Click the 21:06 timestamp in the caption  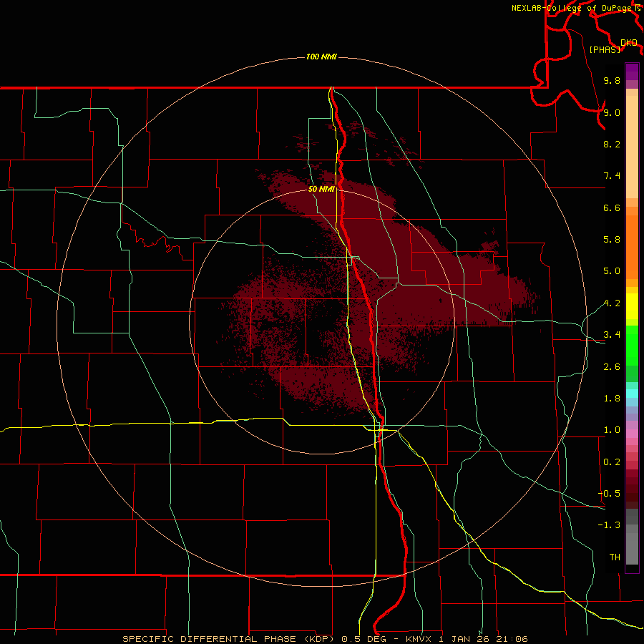pyautogui.click(x=512, y=639)
